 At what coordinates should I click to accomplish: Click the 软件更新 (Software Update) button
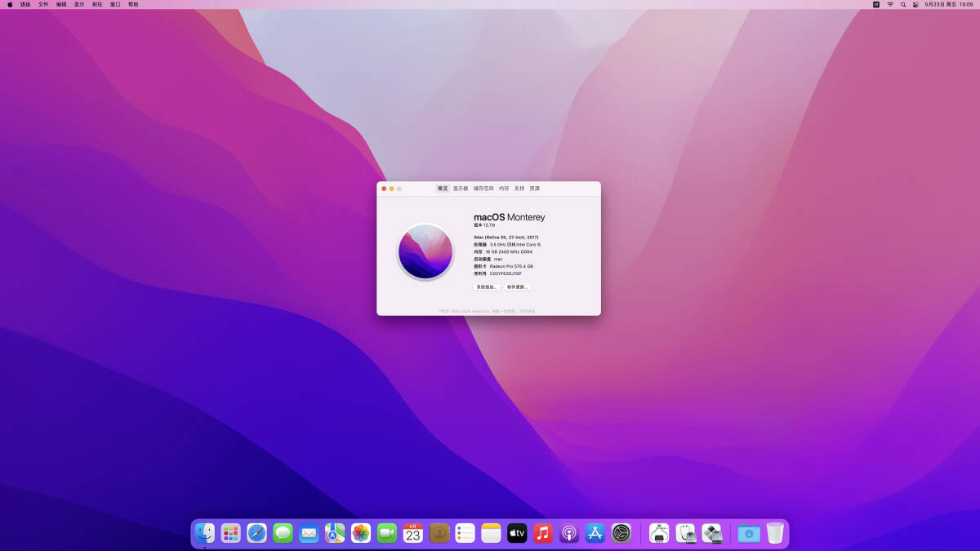point(517,287)
